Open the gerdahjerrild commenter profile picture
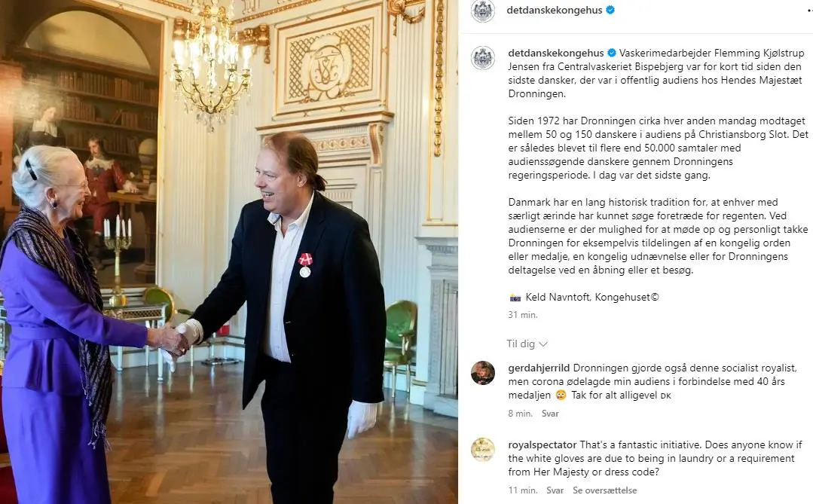Image resolution: width=813 pixels, height=504 pixels. 483,373
